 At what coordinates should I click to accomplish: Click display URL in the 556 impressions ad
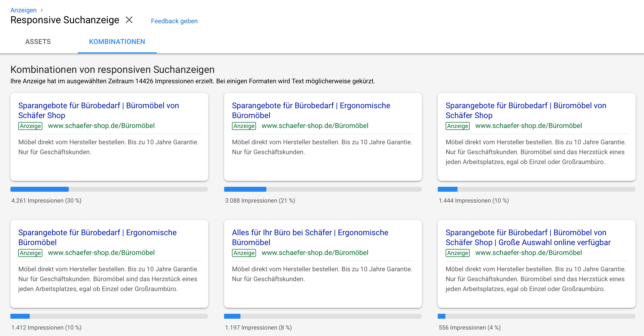click(529, 252)
